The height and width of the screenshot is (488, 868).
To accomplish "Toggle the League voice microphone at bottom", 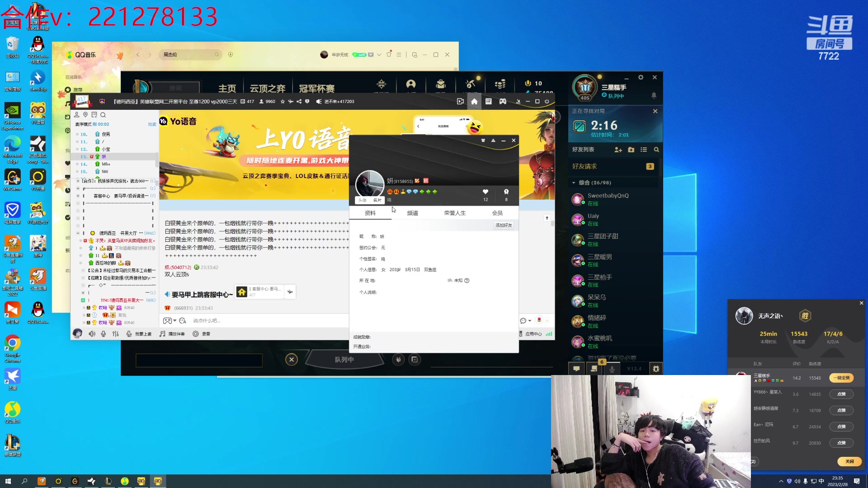I will coord(612,369).
